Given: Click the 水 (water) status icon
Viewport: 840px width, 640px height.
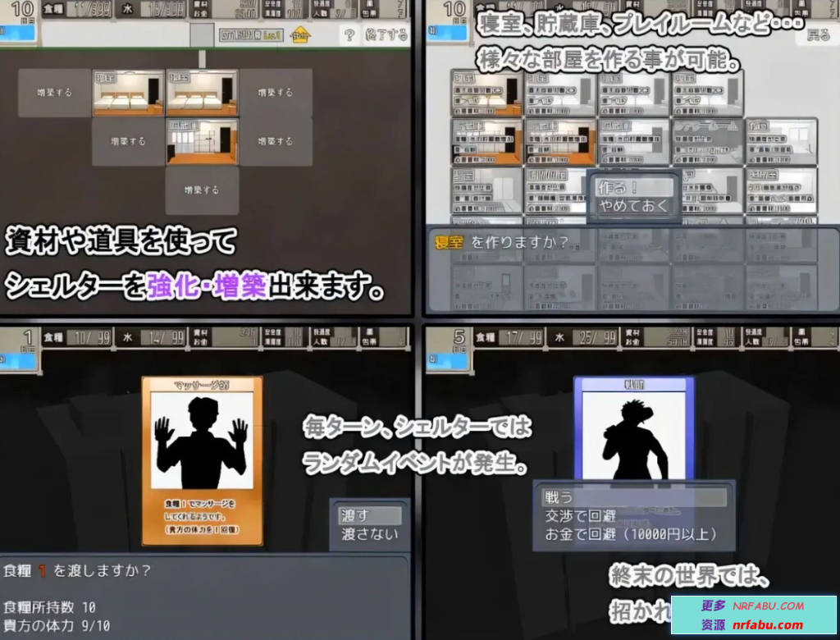Looking at the screenshot, I should click(x=130, y=10).
